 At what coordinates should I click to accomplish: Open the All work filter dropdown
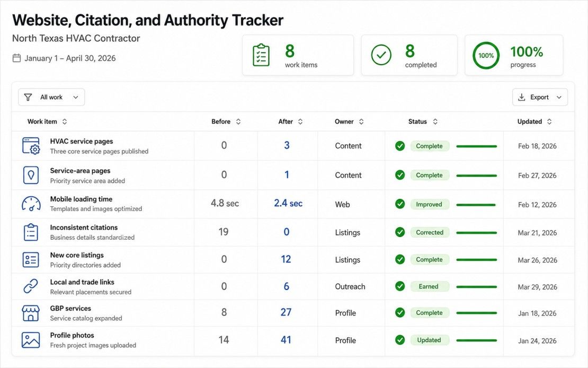click(x=51, y=97)
